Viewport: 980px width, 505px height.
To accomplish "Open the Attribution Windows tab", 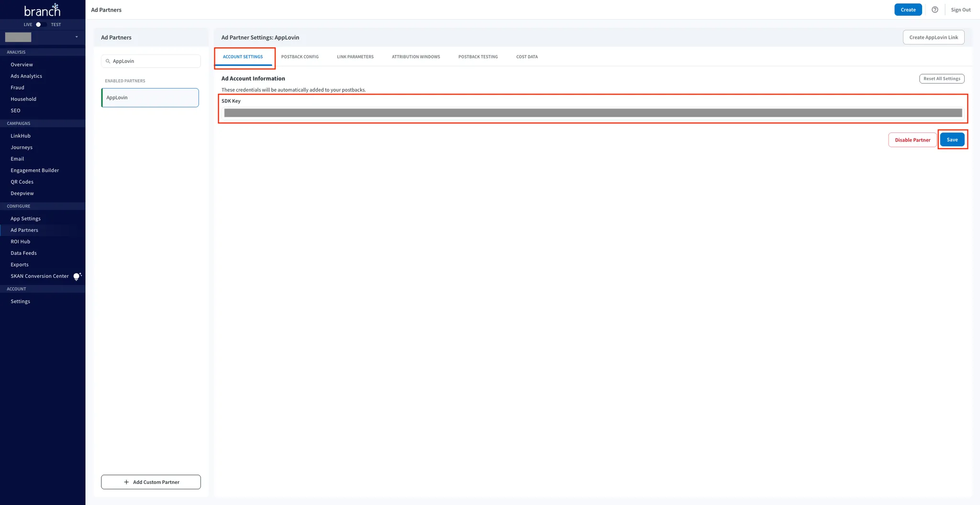I will (416, 57).
